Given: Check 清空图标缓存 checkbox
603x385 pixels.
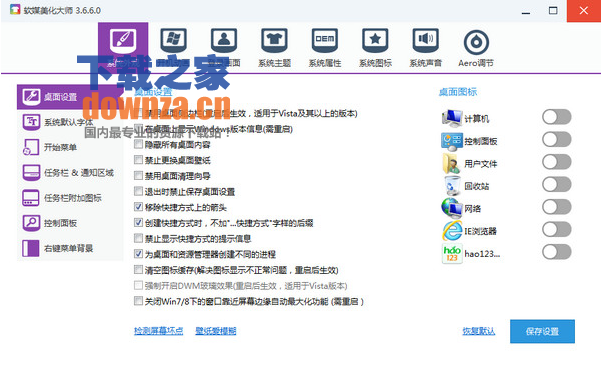Looking at the screenshot, I should [138, 270].
